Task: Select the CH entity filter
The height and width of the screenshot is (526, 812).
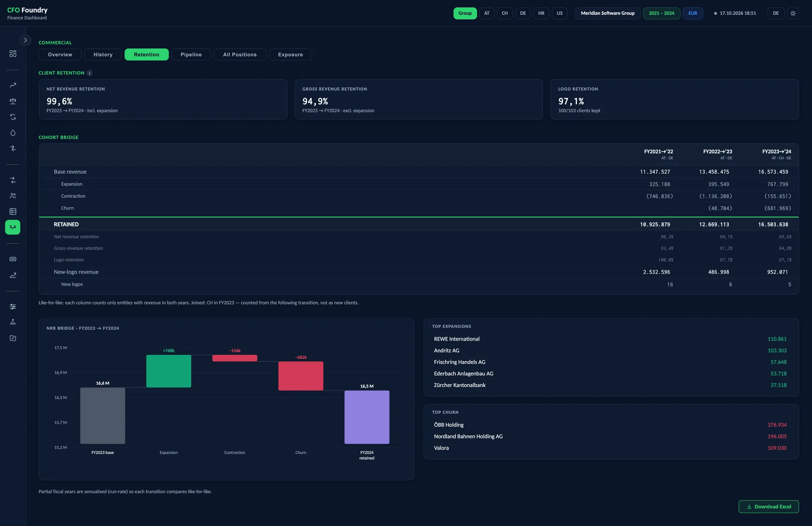Action: tap(505, 13)
